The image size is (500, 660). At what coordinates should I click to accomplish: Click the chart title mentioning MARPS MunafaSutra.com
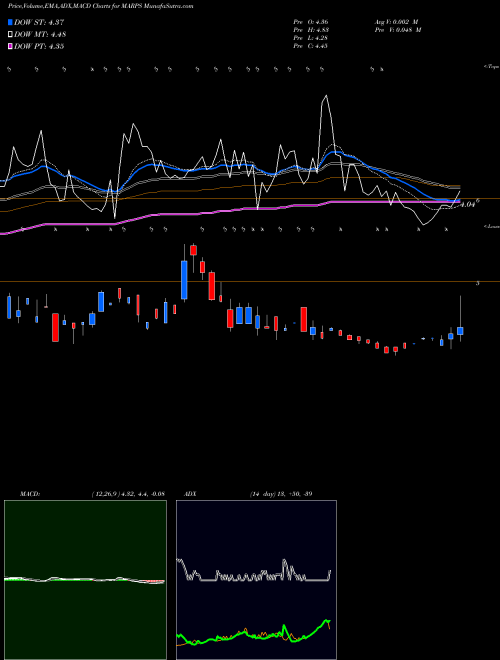pos(101,6)
